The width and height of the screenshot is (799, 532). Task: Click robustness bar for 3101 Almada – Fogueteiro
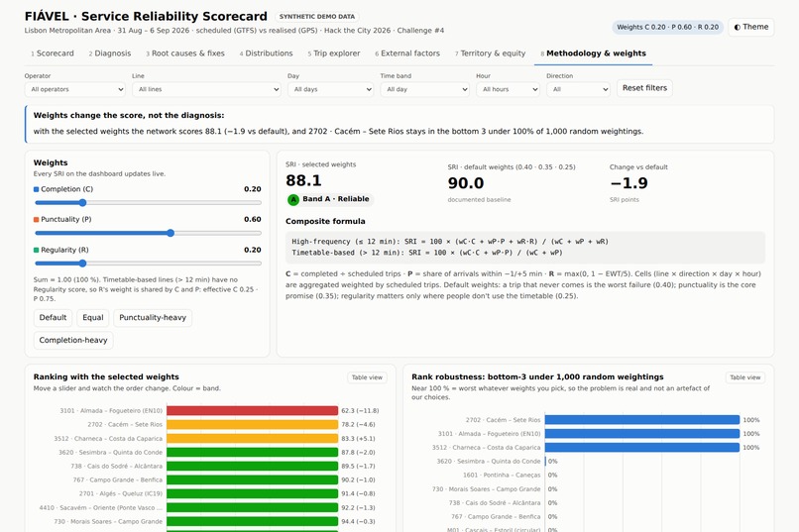[642, 434]
